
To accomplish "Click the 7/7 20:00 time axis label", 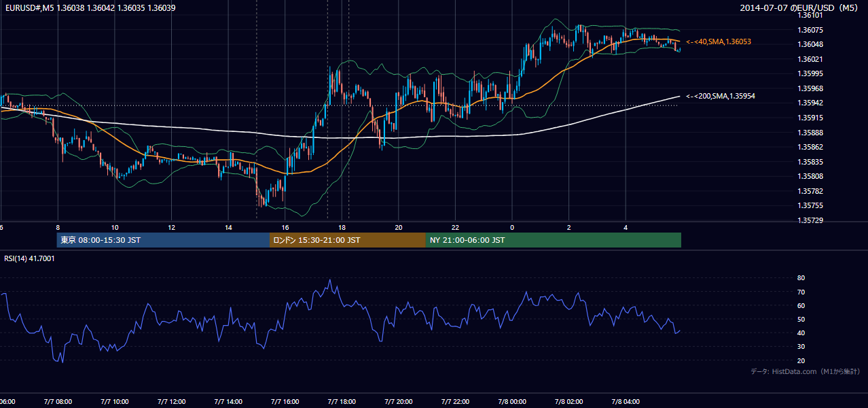I will 399,402.
